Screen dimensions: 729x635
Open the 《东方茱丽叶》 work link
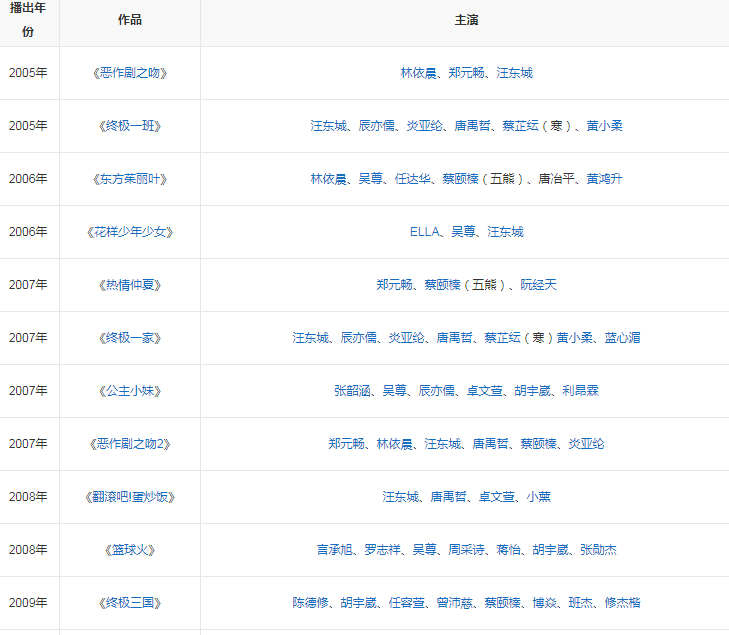pyautogui.click(x=130, y=179)
